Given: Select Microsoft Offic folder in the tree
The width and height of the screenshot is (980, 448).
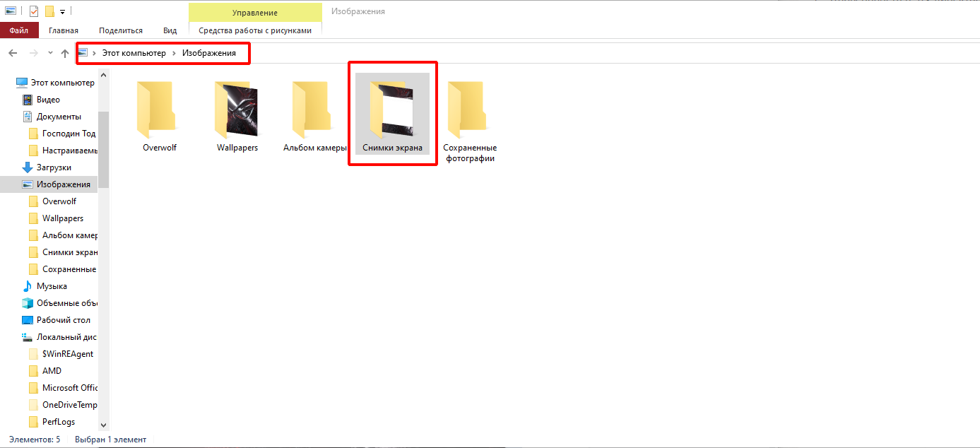Looking at the screenshot, I should tap(70, 388).
